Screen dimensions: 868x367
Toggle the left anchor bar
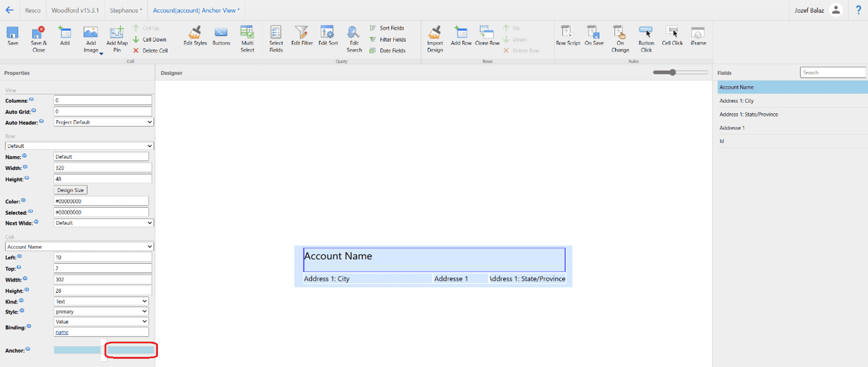click(x=77, y=350)
